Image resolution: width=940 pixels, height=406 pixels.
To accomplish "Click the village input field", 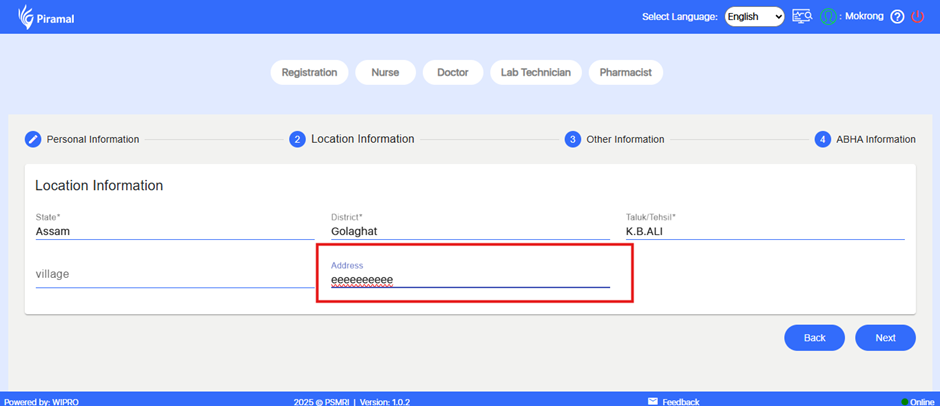I will (x=174, y=274).
